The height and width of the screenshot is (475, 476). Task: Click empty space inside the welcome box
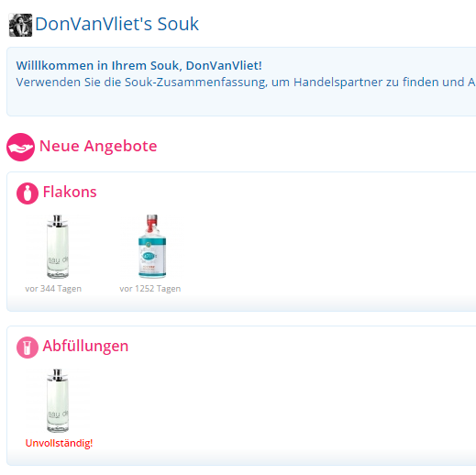click(x=245, y=104)
